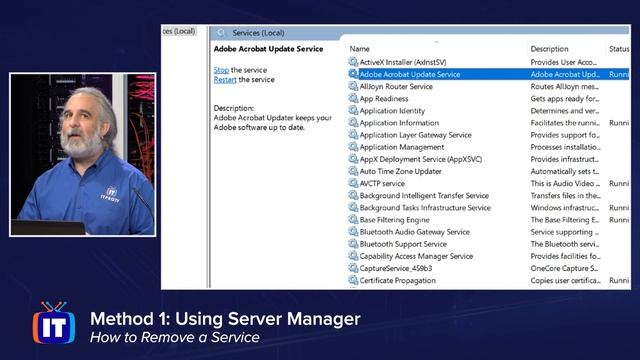The width and height of the screenshot is (640, 360).
Task: Sort services by the Status column header
Action: [619, 49]
